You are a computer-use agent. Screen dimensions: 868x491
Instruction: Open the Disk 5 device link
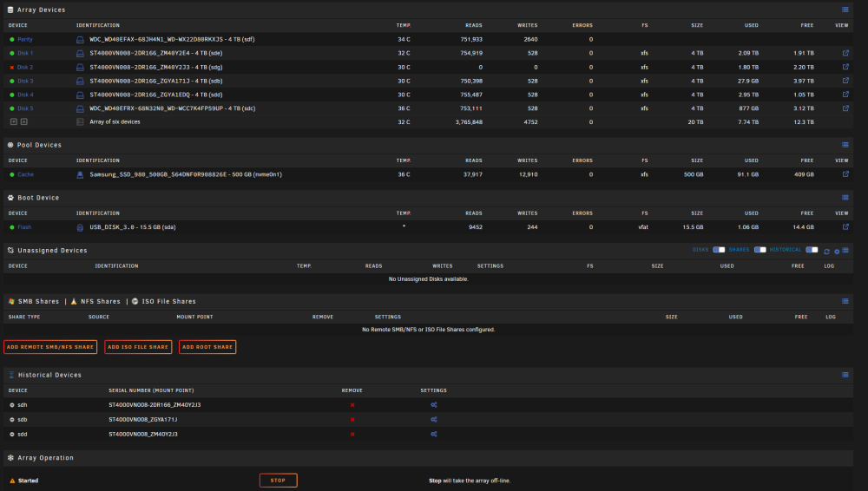pos(25,109)
